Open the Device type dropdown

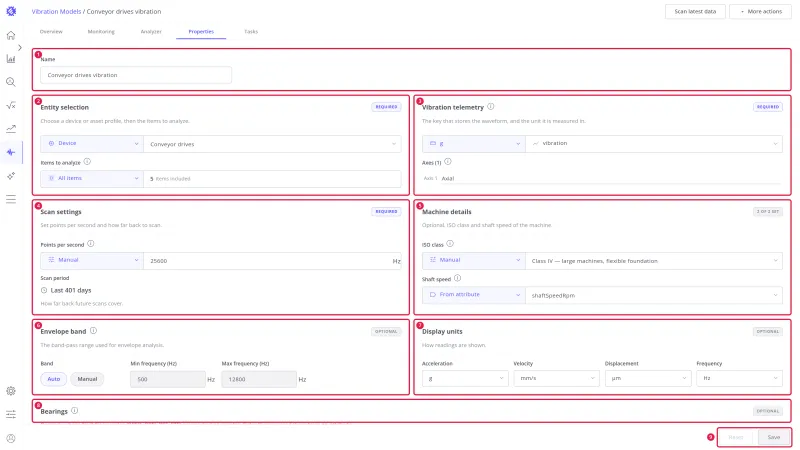click(92, 143)
